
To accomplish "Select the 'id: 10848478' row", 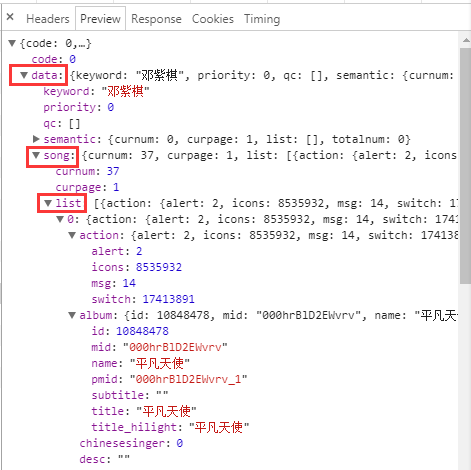I will (130, 331).
